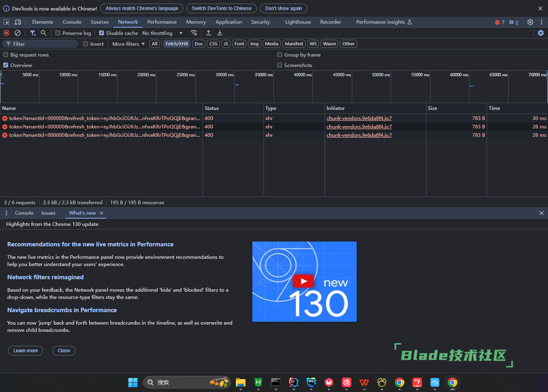Stop recording network log
Screen dimensions: 548x392
tap(6, 33)
